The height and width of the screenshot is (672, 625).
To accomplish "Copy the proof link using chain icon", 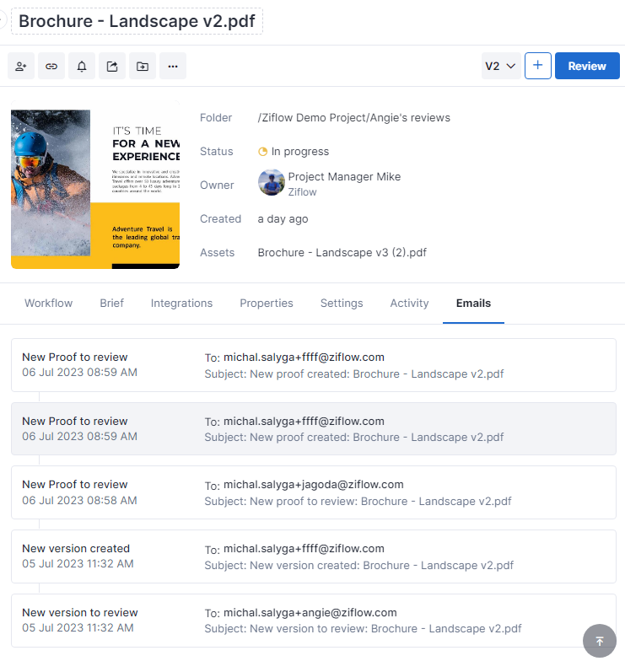I will [51, 66].
